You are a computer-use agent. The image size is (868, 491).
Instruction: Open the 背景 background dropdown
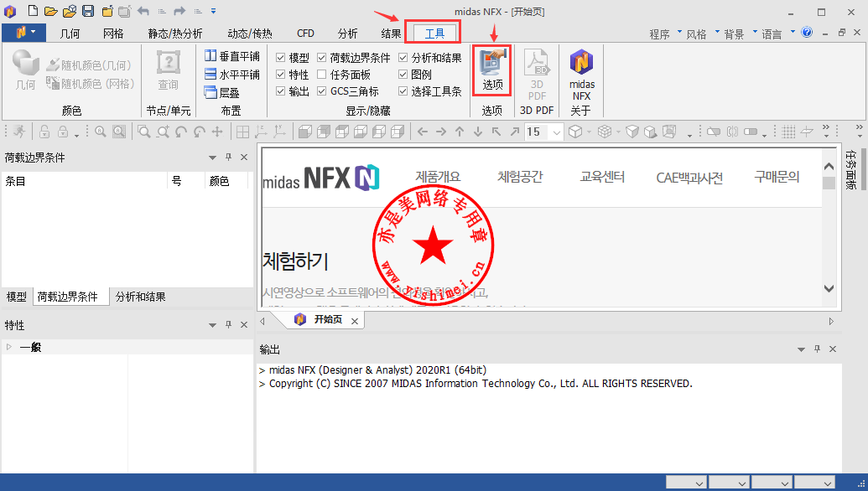(740, 34)
